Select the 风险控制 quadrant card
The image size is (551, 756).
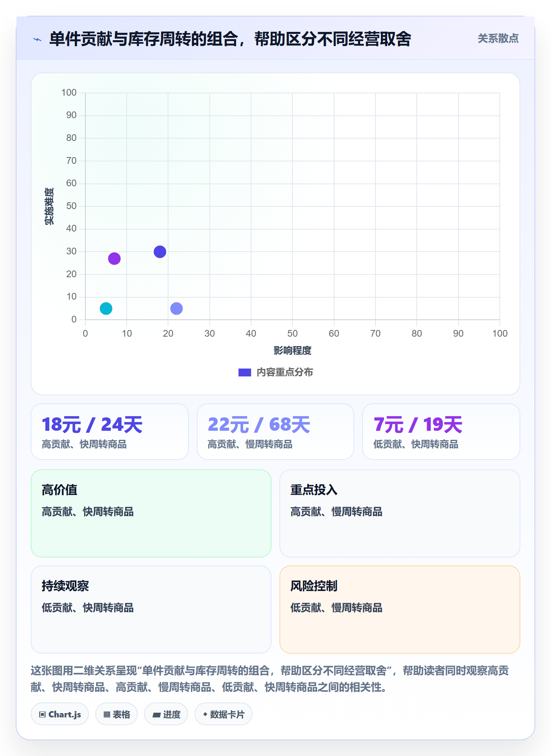400,610
